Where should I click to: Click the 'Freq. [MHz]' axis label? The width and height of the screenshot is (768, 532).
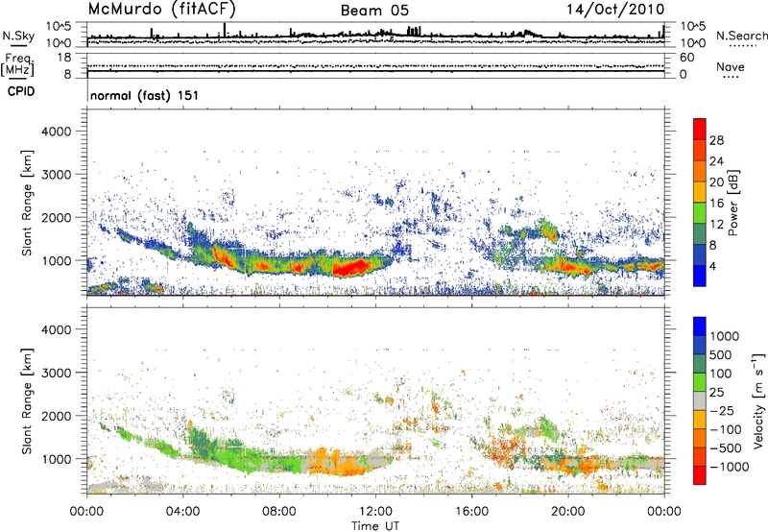tap(18, 65)
